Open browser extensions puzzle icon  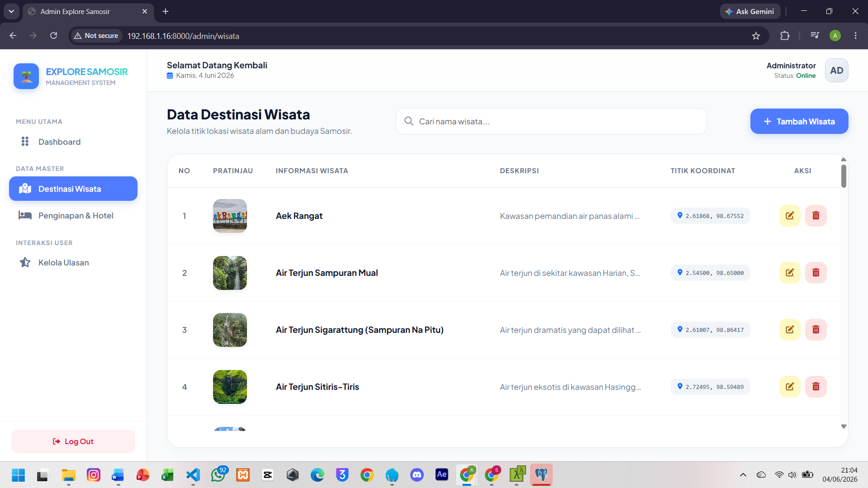coord(785,36)
